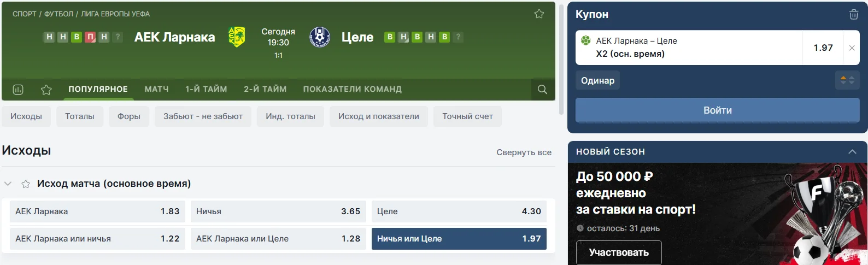Click АЕК Ларнака team logo
This screenshot has width=868, height=265.
[237, 37]
